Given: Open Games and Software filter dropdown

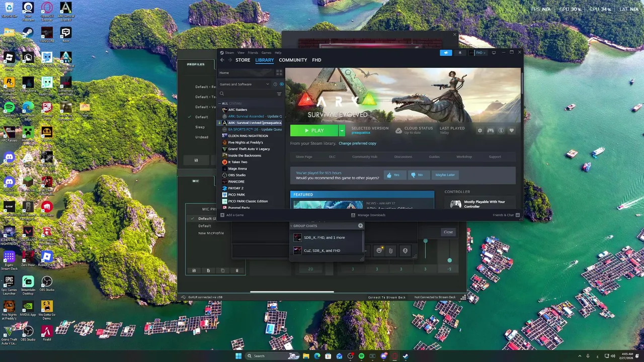Looking at the screenshot, I should pos(244,84).
